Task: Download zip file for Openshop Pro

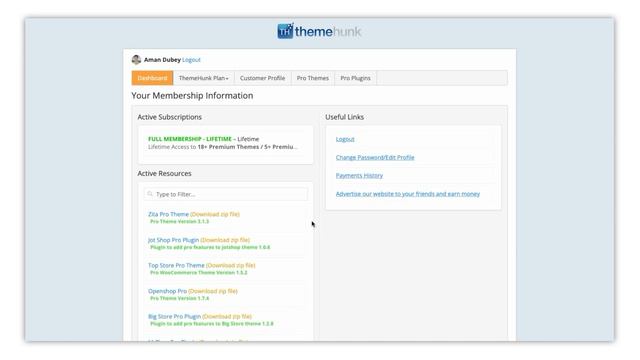Action: click(x=213, y=291)
